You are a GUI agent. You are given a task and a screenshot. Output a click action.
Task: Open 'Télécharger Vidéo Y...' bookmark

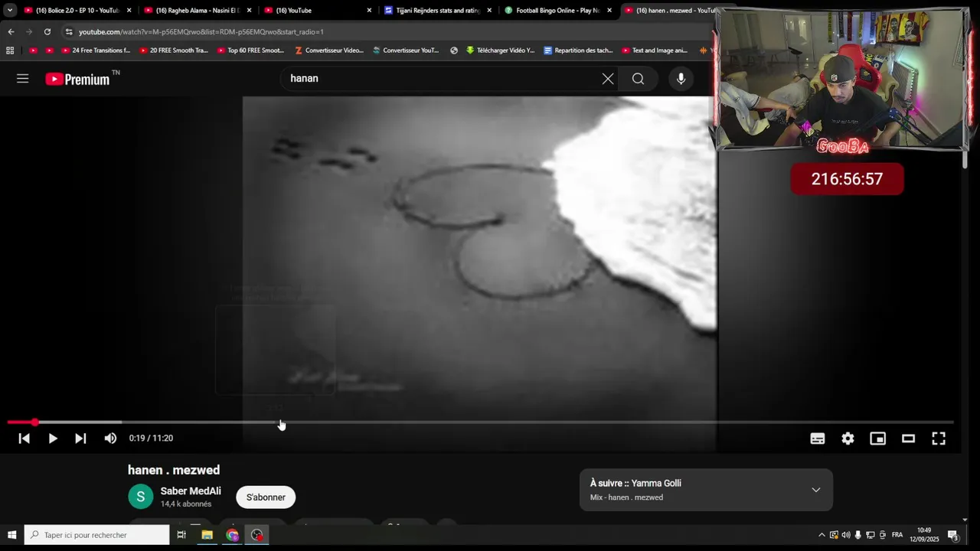[500, 51]
